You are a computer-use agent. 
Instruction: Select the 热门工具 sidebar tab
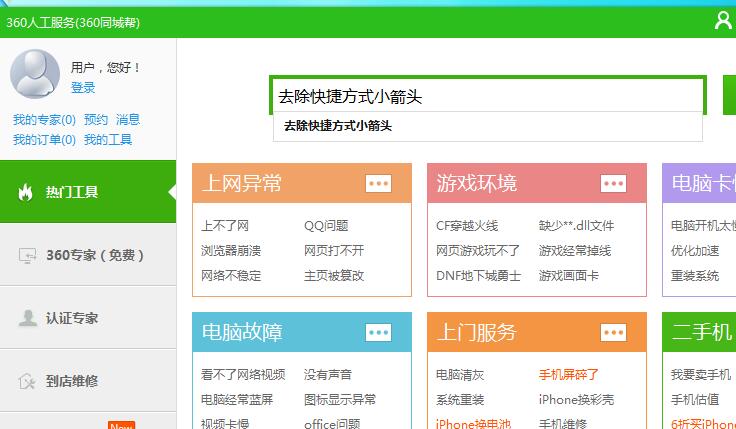pyautogui.click(x=88, y=192)
